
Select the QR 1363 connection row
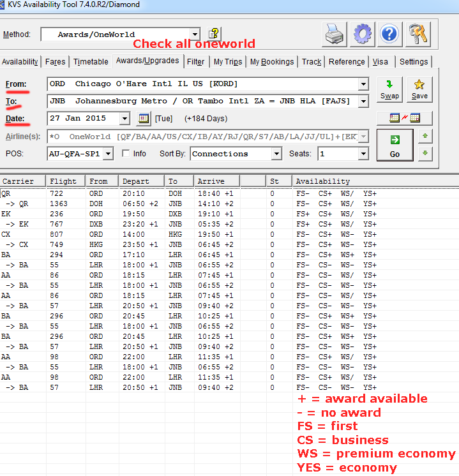[x=229, y=204]
